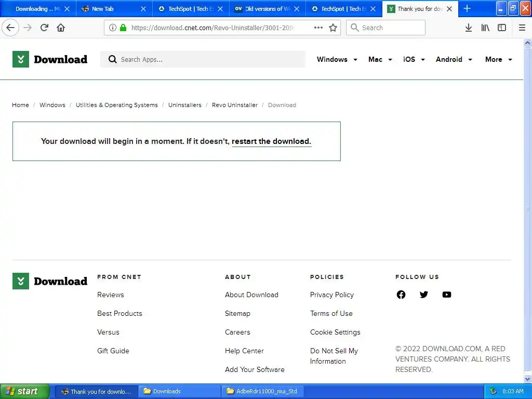Click the footer Download logo

pos(50,281)
